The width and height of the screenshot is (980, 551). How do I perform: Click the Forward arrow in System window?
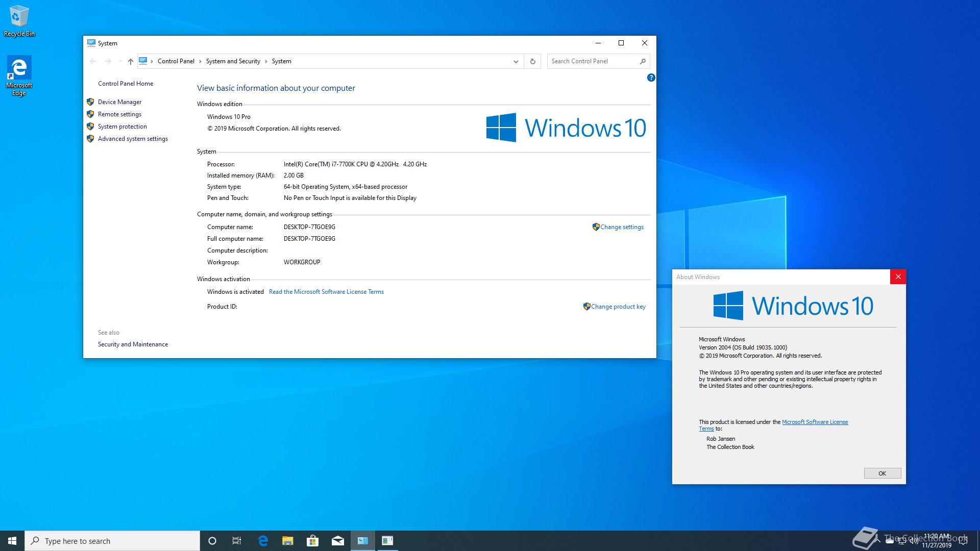(x=108, y=61)
